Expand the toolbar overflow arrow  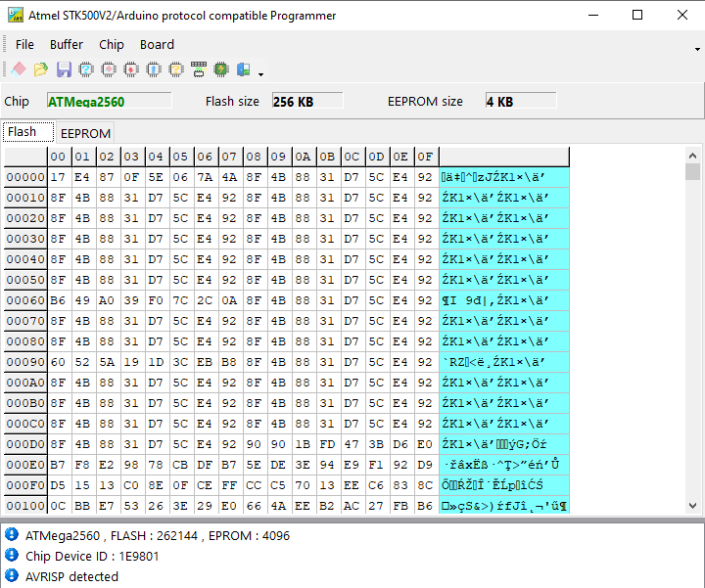point(260,74)
